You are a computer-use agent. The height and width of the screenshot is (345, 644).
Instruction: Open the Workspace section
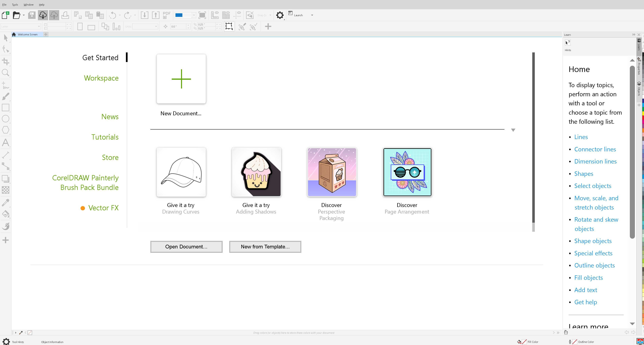coord(101,78)
